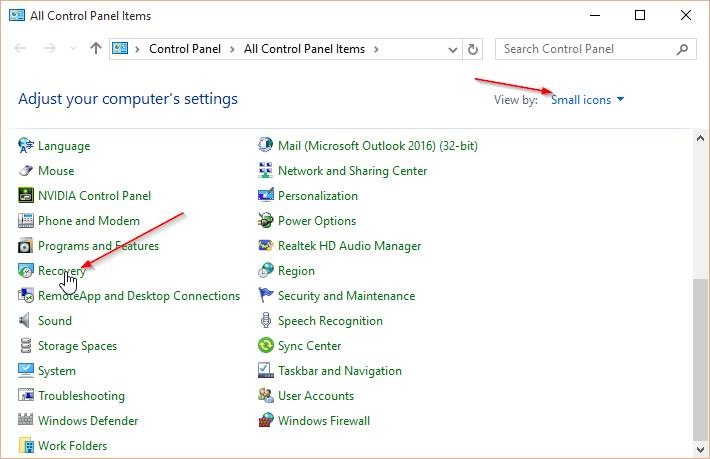Open the RemoteApp and Desktop Connections icon

[x=26, y=296]
